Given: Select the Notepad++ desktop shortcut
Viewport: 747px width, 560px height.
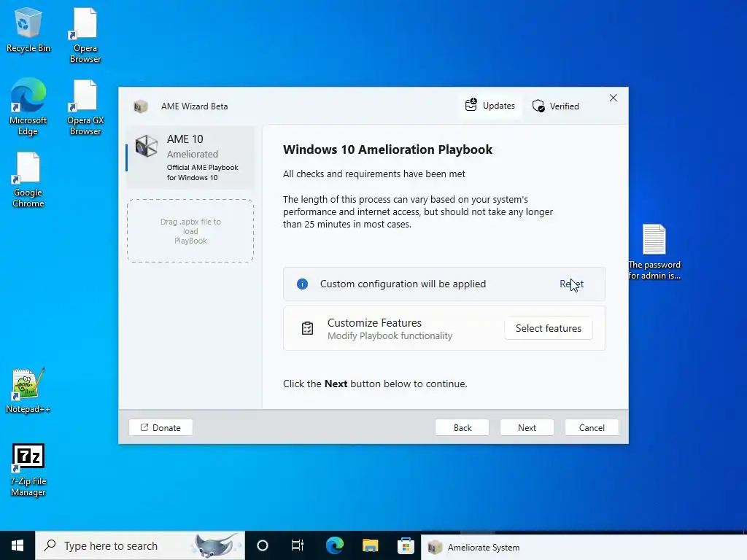Looking at the screenshot, I should [28, 391].
